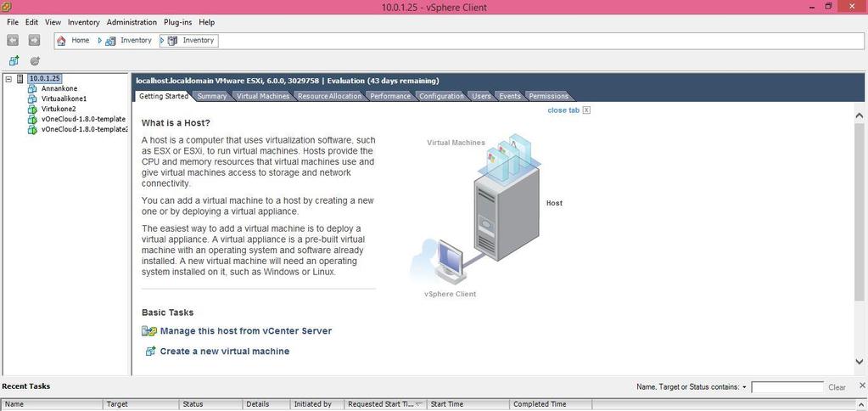
Task: Open the dropdown arrow before the last Inventory breadcrumb
Action: pos(162,41)
